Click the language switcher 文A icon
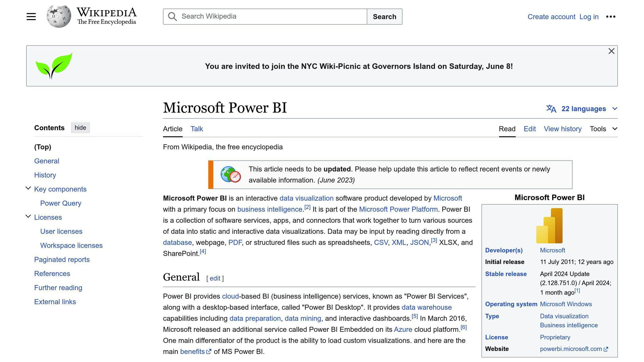Screen dimensions: 644x362 coord(552,109)
